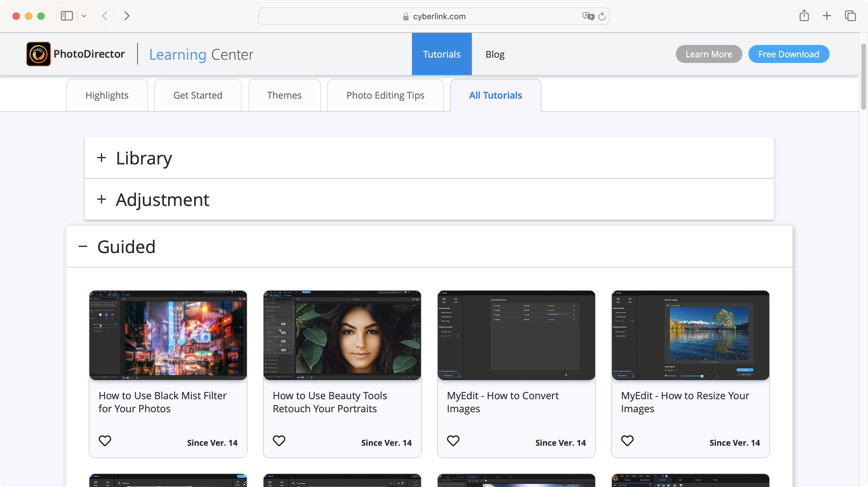Image resolution: width=868 pixels, height=487 pixels.
Task: Switch to the Highlights category tab
Action: pos(107,95)
